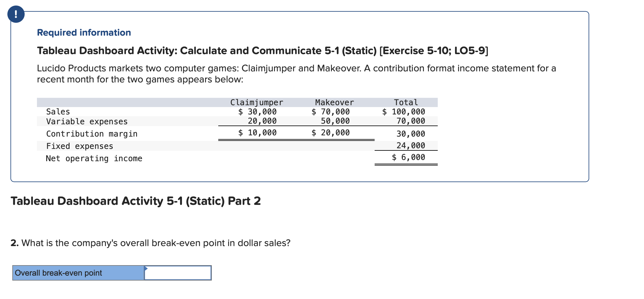Open the Tableau Dashboard Activity 5-1 title link
This screenshot has height=299, width=644.
[x=262, y=51]
